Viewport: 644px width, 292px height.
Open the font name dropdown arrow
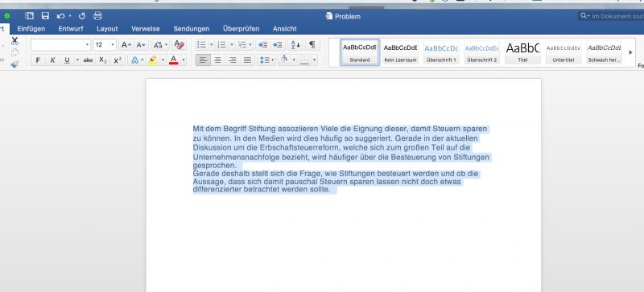87,45
